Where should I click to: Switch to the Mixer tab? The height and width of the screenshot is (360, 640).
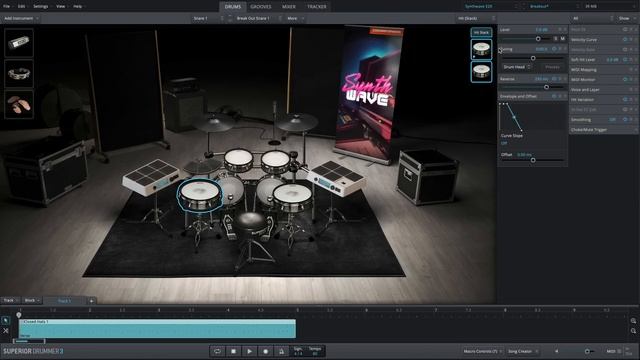(289, 7)
